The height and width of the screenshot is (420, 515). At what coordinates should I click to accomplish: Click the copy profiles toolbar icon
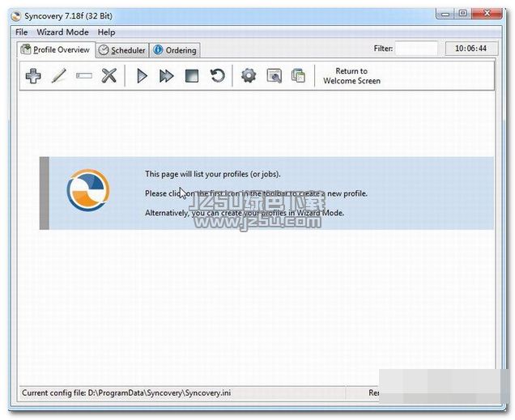(x=298, y=76)
